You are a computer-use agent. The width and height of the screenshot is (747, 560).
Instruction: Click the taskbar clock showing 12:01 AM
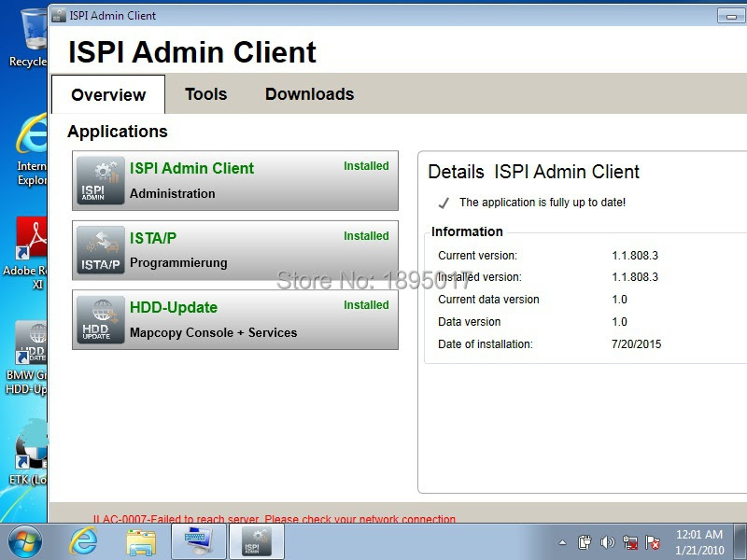699,542
